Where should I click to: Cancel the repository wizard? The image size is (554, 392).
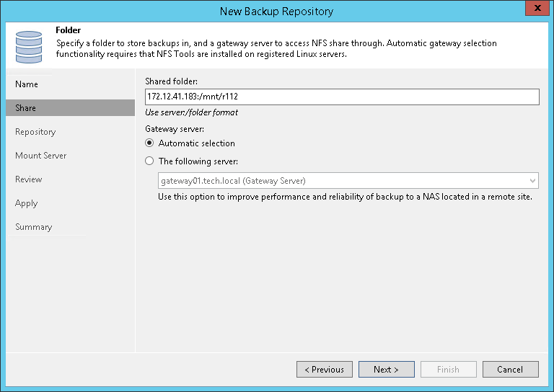click(510, 370)
